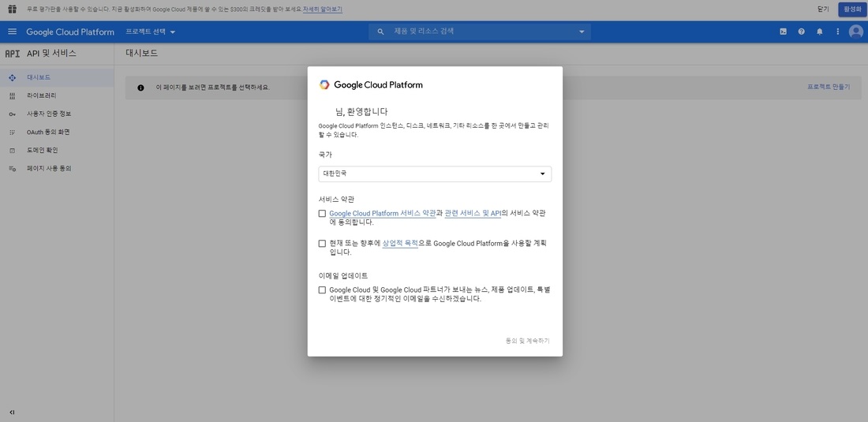Open notifications bell icon
This screenshot has height=422, width=868.
click(819, 32)
